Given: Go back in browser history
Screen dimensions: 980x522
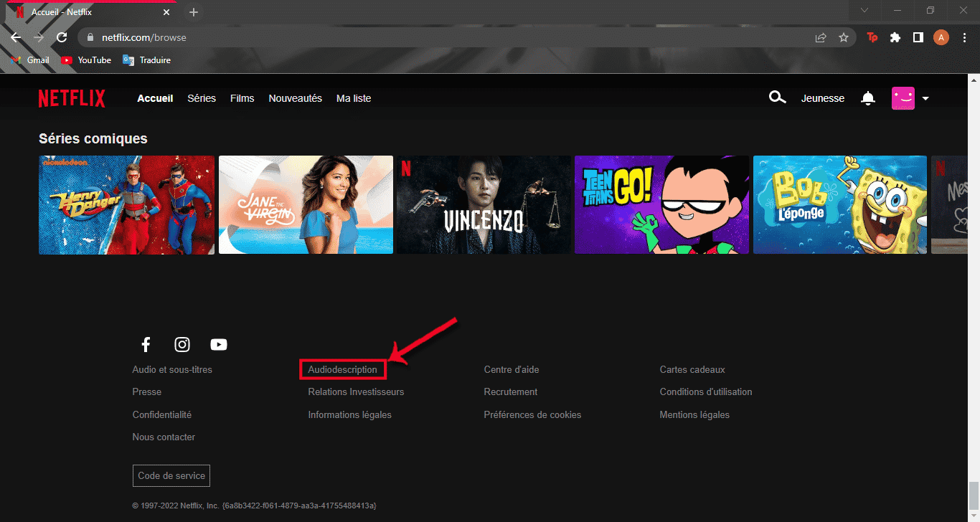Looking at the screenshot, I should pos(16,37).
